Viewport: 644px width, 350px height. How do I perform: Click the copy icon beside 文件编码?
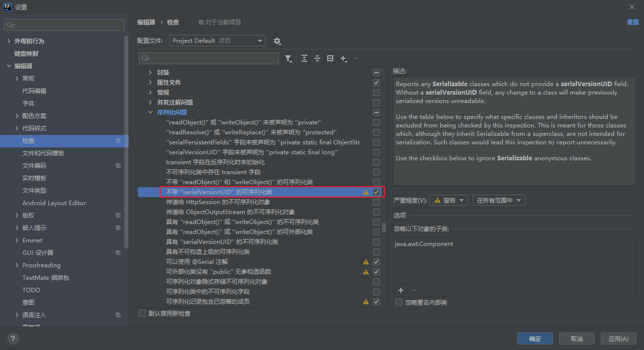[118, 165]
